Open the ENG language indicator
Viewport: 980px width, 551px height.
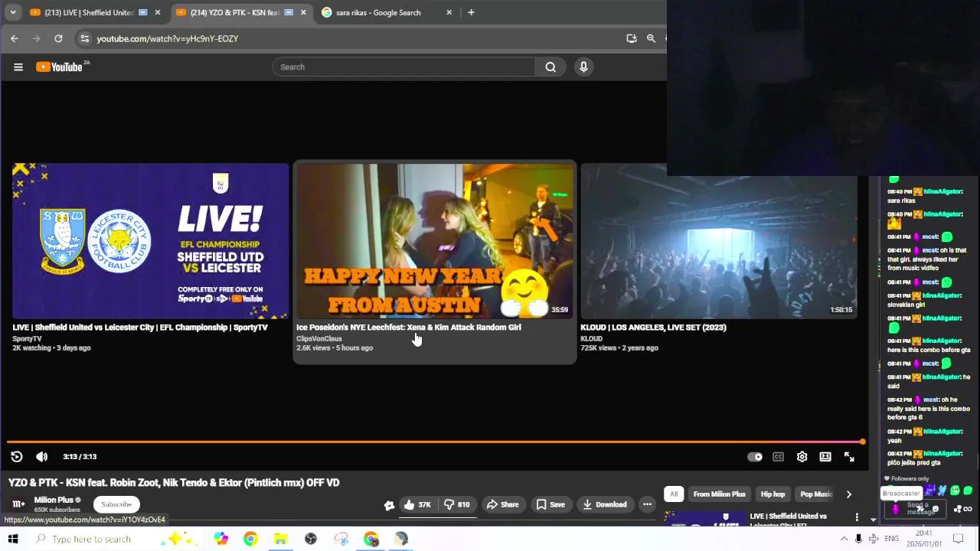point(891,539)
